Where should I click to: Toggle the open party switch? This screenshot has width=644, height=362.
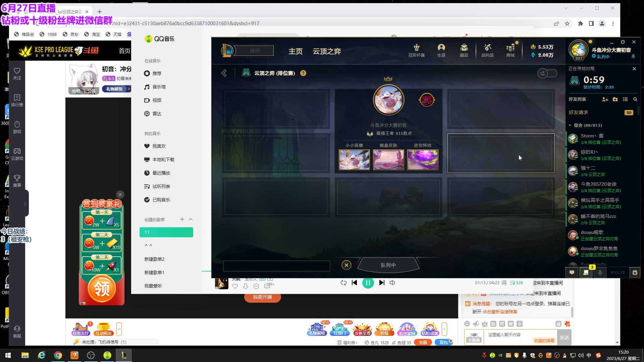click(547, 73)
